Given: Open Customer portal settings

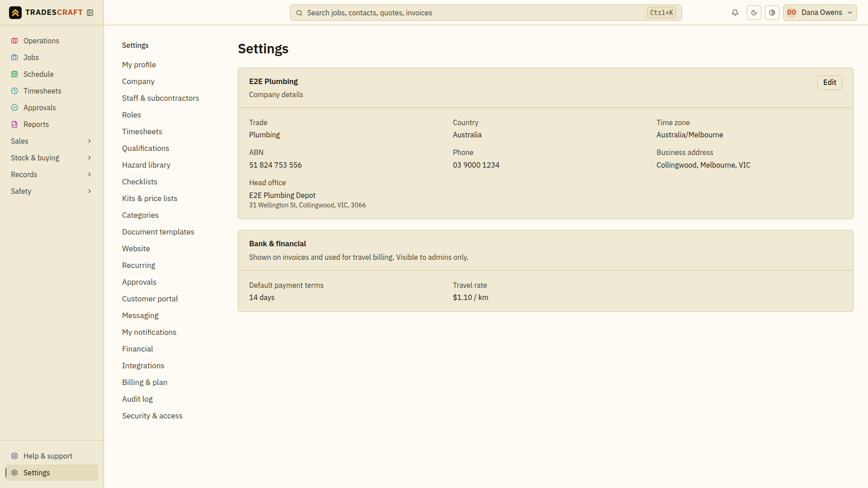Looking at the screenshot, I should pos(150,299).
